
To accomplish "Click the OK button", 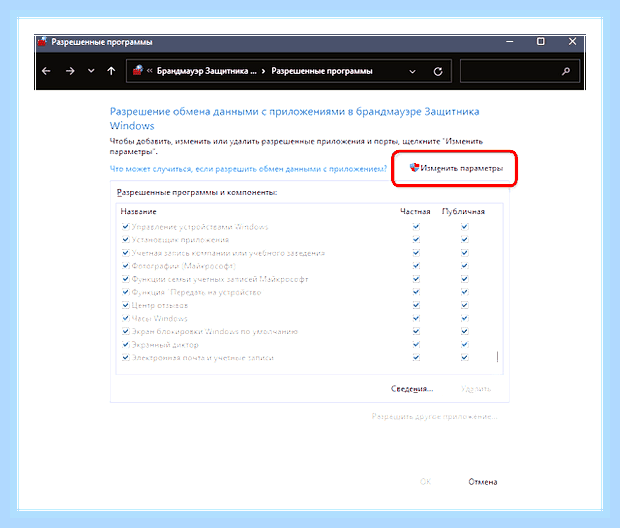I will coord(425,482).
